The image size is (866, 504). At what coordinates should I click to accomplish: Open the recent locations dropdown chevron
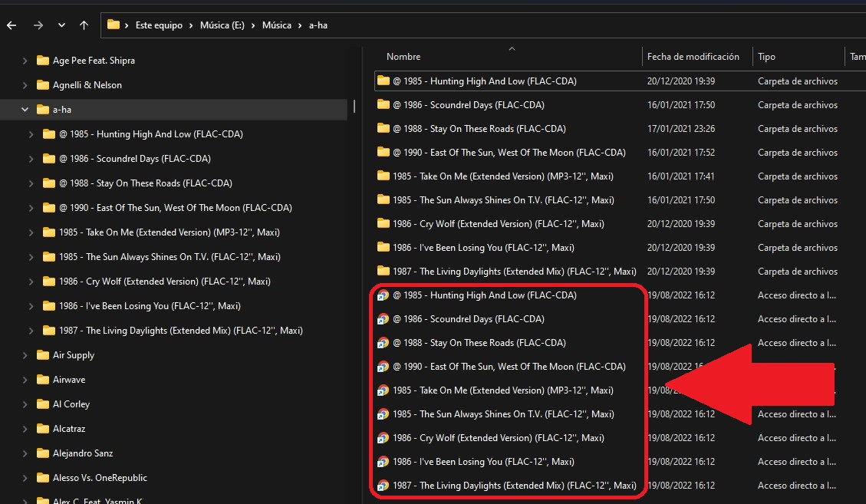pyautogui.click(x=61, y=25)
